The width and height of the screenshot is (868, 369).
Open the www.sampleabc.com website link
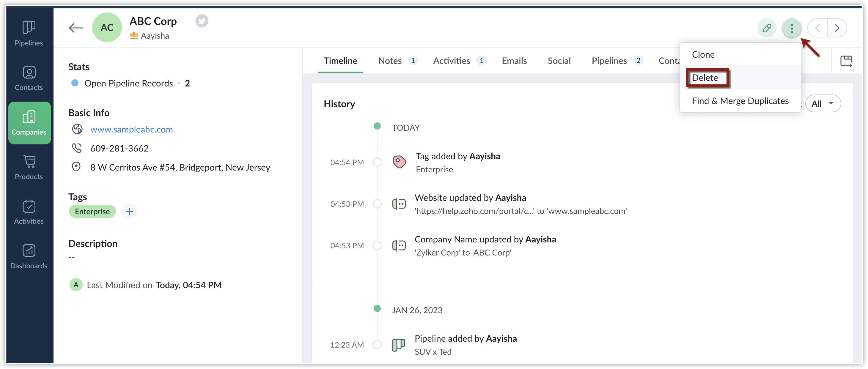[131, 129]
